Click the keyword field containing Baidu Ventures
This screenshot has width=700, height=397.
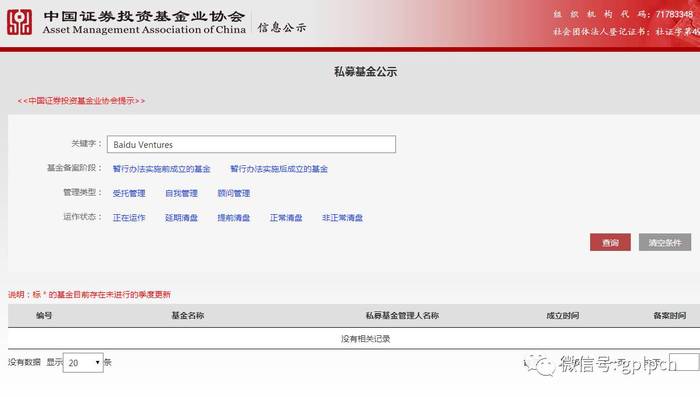tap(251, 144)
